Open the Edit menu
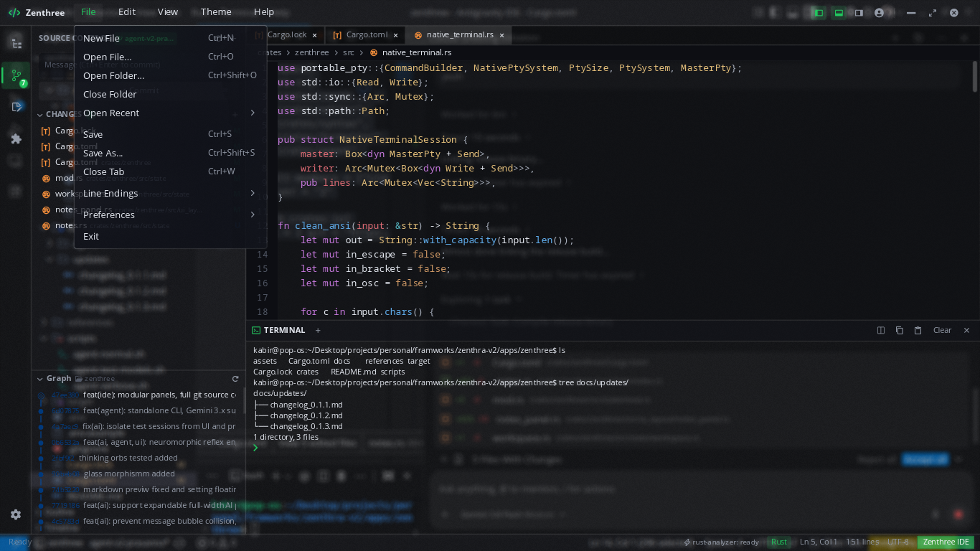 tap(127, 12)
